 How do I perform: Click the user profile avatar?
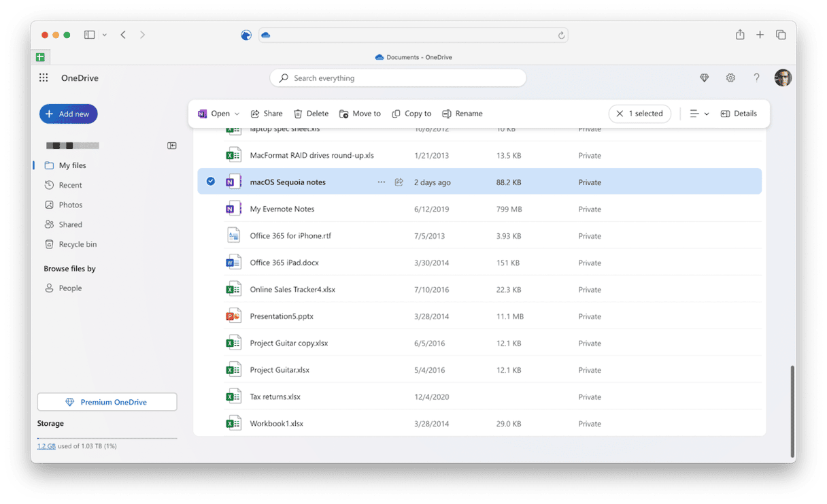(783, 78)
